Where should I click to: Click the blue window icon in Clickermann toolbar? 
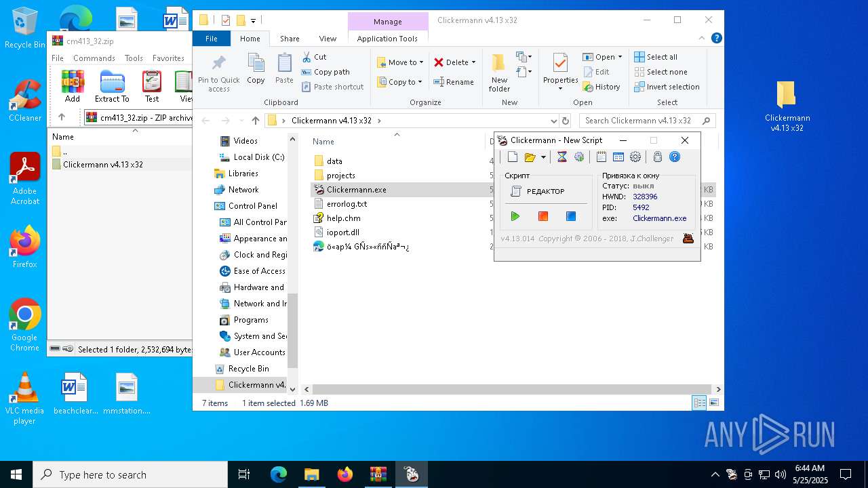coord(618,157)
